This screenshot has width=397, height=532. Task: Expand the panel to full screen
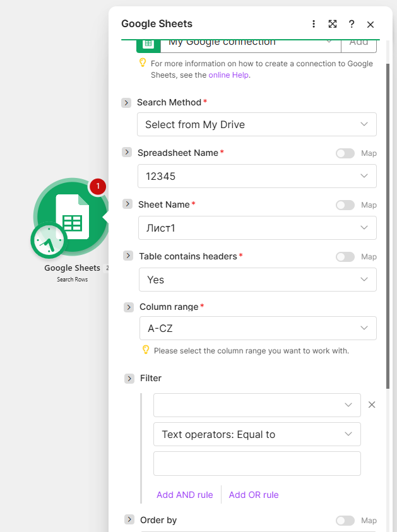pos(333,24)
